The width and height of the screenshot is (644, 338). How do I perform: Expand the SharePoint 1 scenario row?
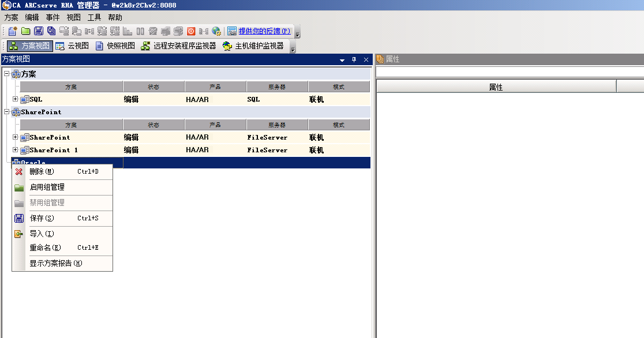[16, 150]
